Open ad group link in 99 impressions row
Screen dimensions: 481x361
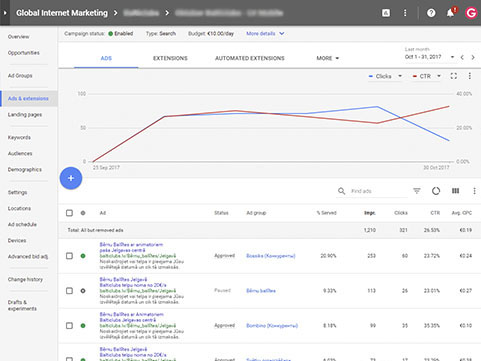(x=272, y=325)
